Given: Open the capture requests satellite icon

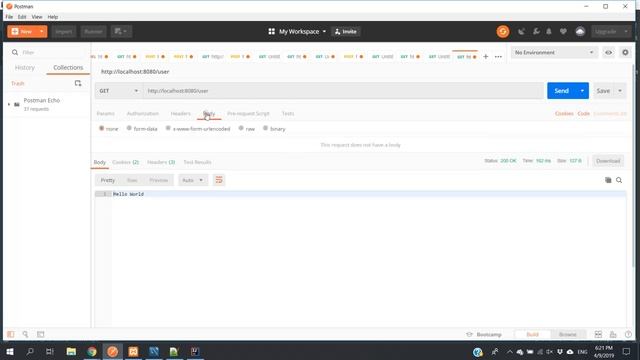Looking at the screenshot, I should [521, 31].
